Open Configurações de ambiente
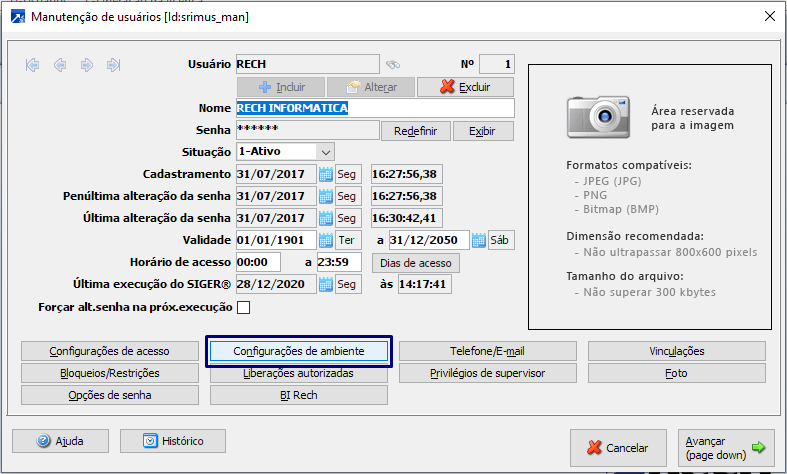The width and height of the screenshot is (787, 474). (299, 351)
